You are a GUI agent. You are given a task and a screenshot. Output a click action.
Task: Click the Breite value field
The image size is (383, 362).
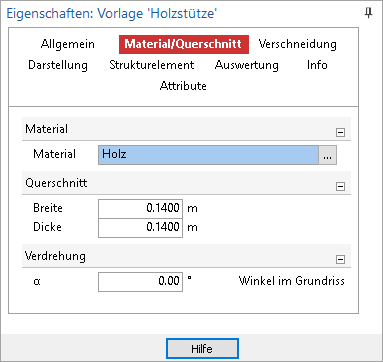[140, 209]
